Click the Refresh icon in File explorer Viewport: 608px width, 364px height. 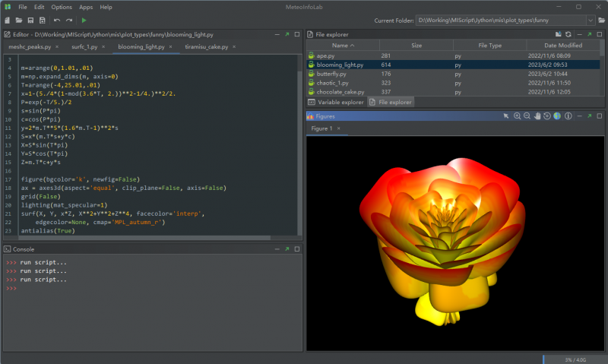coord(568,34)
